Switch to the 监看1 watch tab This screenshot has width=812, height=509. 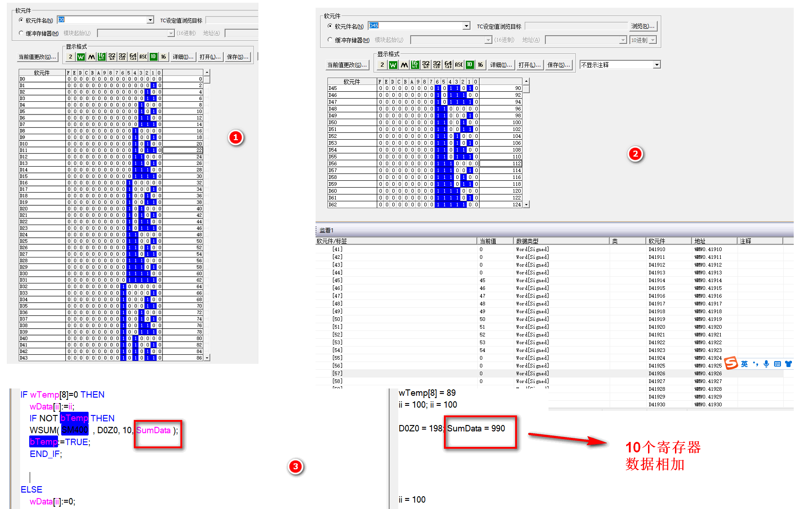(x=327, y=231)
